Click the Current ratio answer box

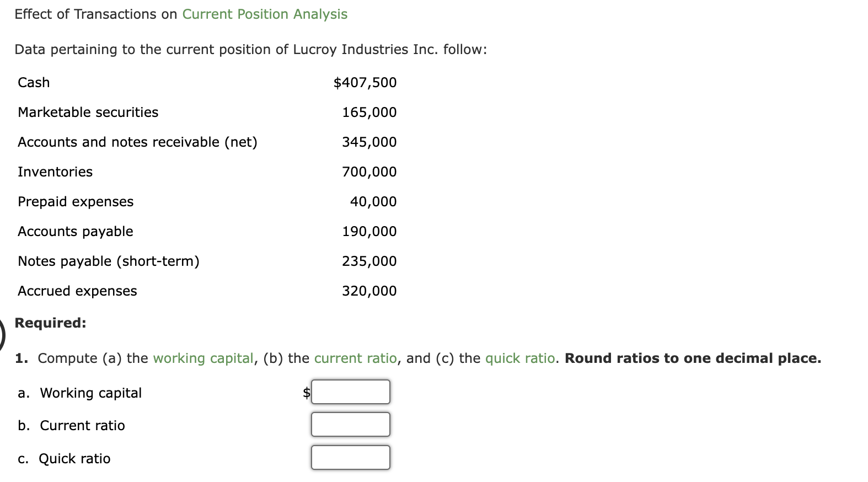350,424
